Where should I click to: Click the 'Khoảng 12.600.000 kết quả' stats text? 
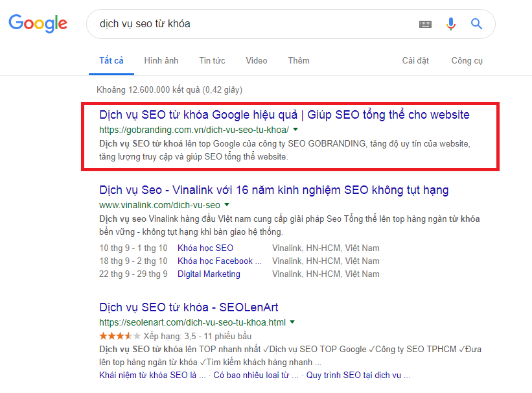tap(169, 90)
